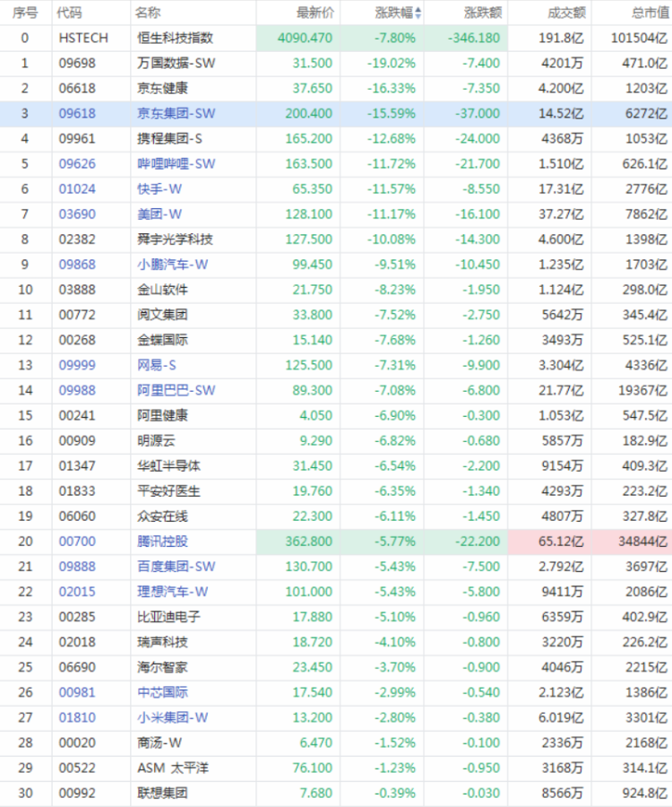Open stock code 00981 link
The image size is (672, 807).
point(77,692)
